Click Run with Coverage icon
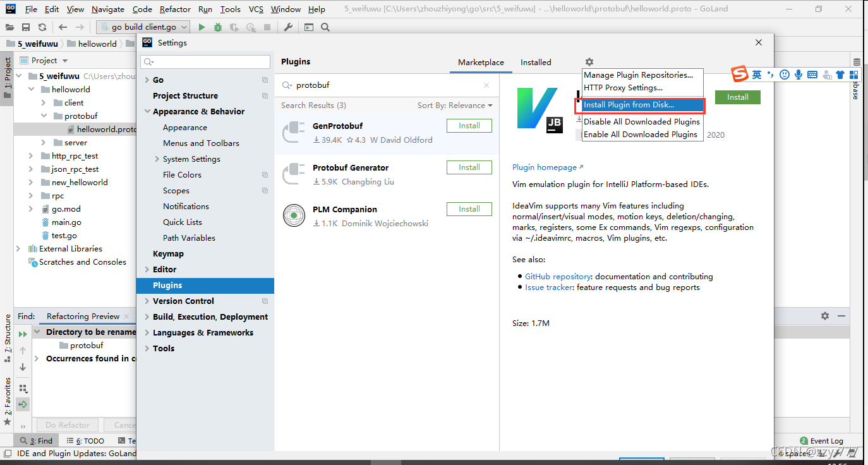 234,27
